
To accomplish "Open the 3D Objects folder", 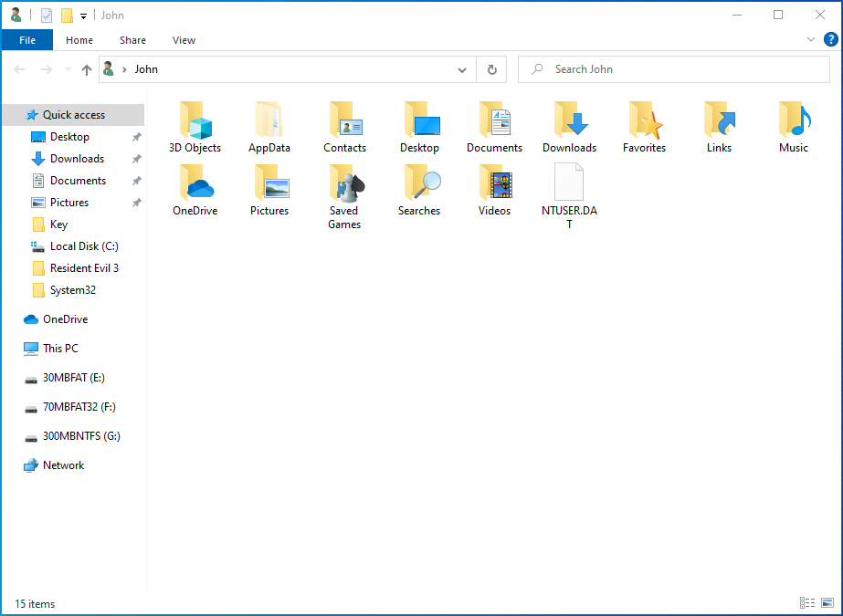I will (x=195, y=127).
